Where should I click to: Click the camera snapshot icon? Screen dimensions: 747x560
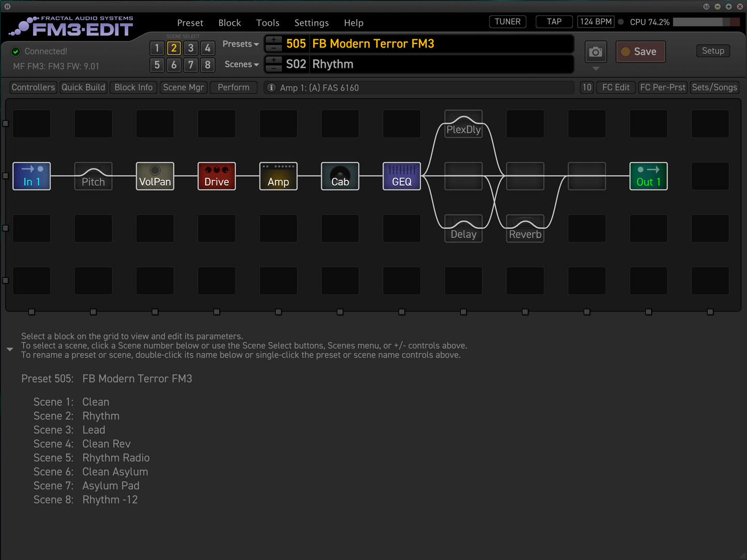(x=596, y=52)
